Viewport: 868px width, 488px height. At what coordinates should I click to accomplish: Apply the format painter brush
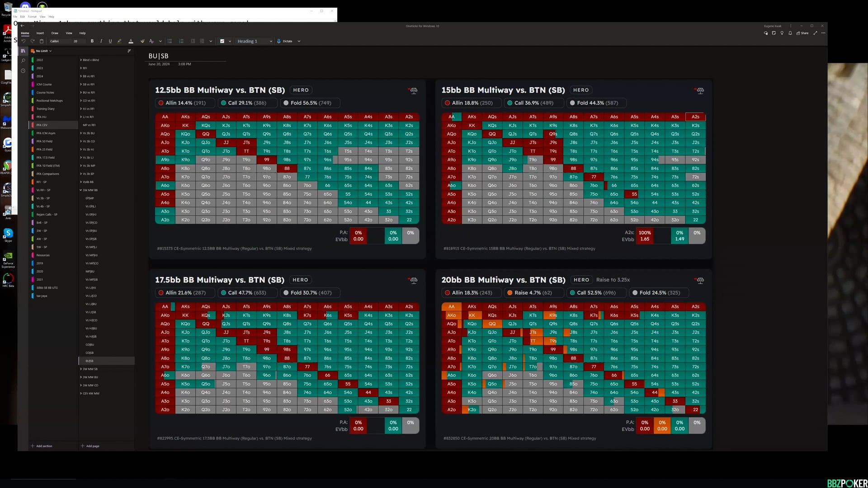pyautogui.click(x=142, y=41)
